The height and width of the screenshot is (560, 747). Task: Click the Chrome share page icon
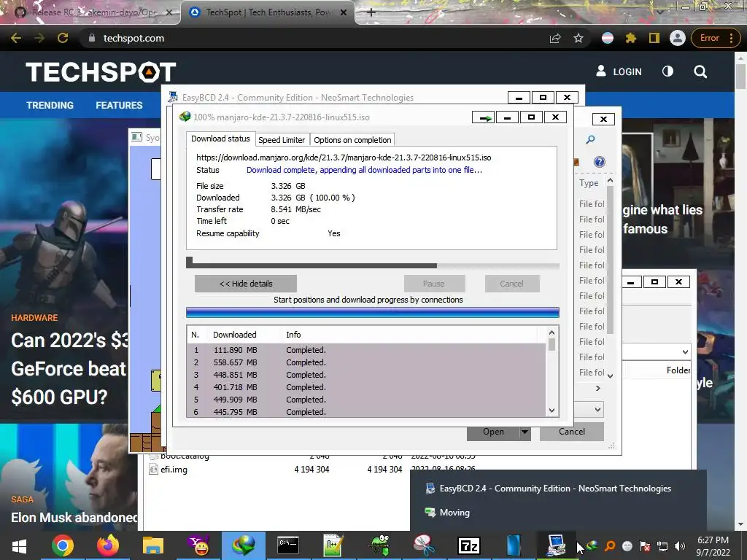555,38
